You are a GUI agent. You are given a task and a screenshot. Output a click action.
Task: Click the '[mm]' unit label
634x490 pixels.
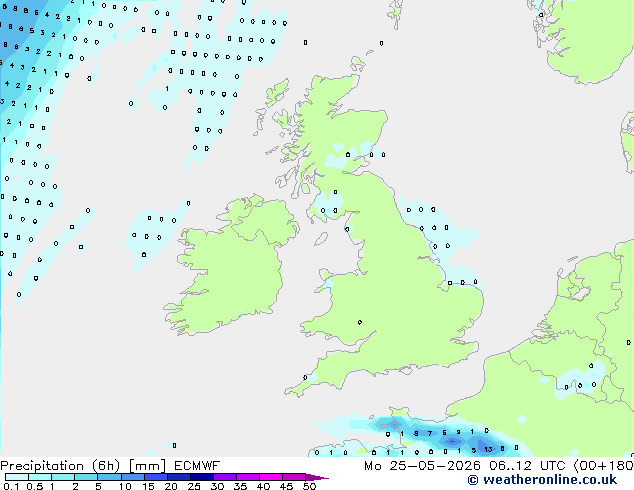[x=147, y=466]
